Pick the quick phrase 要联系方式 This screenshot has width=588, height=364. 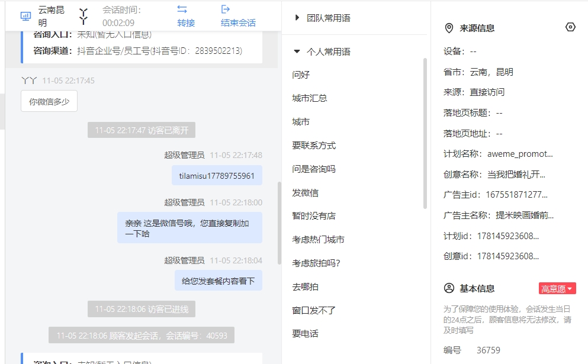click(x=314, y=146)
